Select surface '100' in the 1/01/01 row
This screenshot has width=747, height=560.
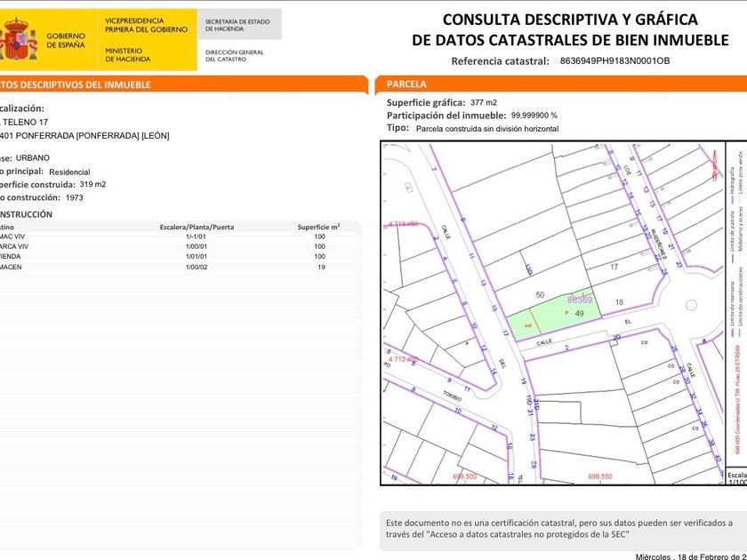319,257
